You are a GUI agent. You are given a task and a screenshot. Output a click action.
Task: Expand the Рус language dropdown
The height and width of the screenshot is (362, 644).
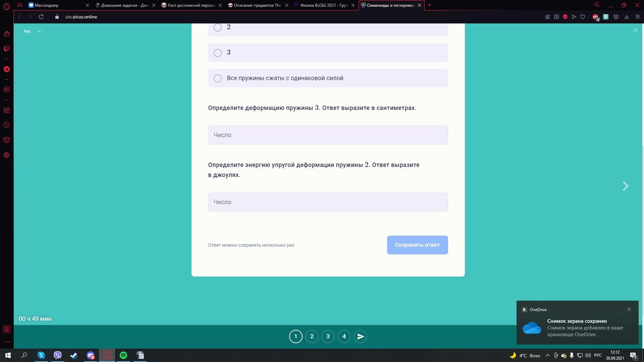pos(31,32)
